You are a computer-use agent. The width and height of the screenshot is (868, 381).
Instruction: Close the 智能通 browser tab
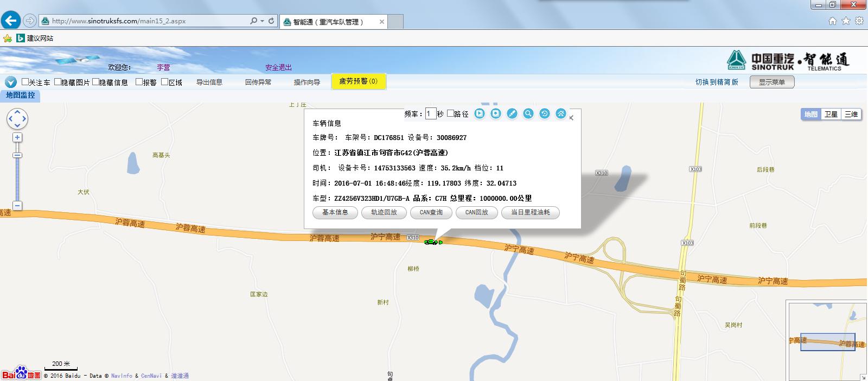(x=382, y=22)
